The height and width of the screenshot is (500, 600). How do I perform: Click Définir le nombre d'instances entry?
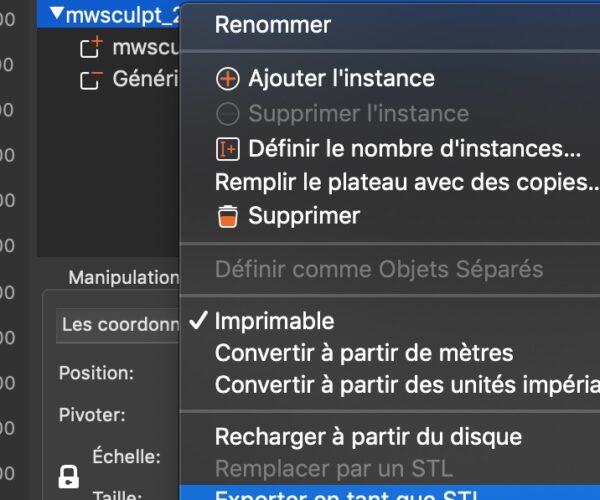(414, 149)
